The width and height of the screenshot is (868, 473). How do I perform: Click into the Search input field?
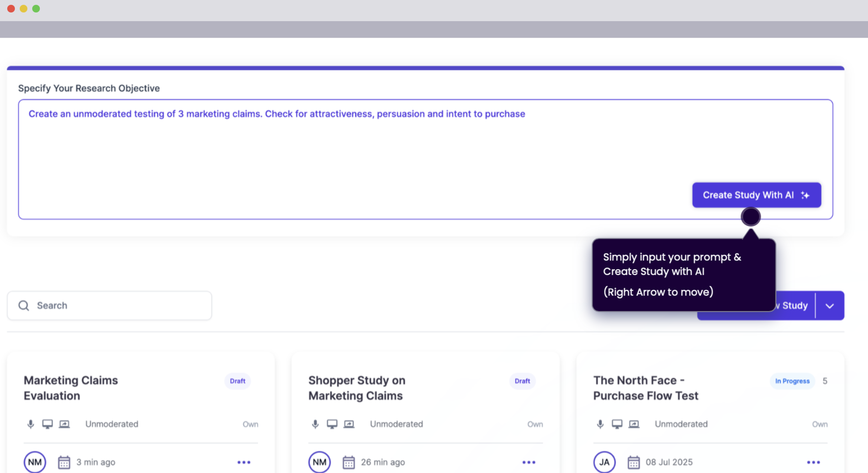pyautogui.click(x=120, y=306)
